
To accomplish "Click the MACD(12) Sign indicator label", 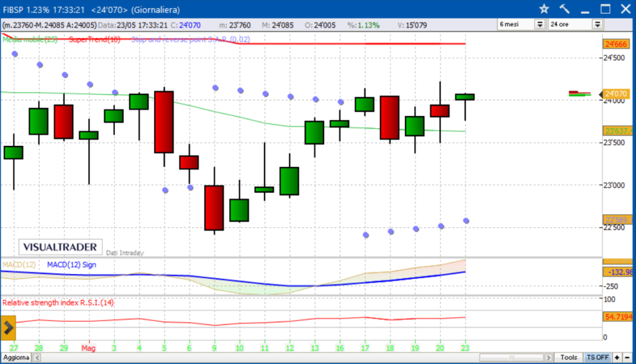I will coord(72,265).
